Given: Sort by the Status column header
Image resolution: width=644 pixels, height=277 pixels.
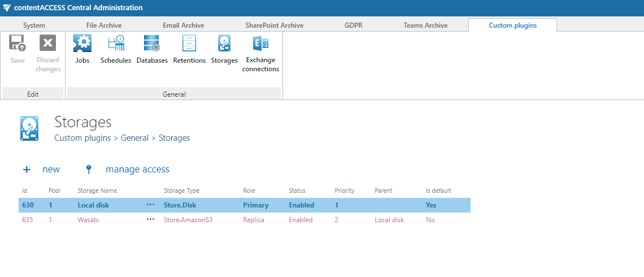Looking at the screenshot, I should click(297, 191).
